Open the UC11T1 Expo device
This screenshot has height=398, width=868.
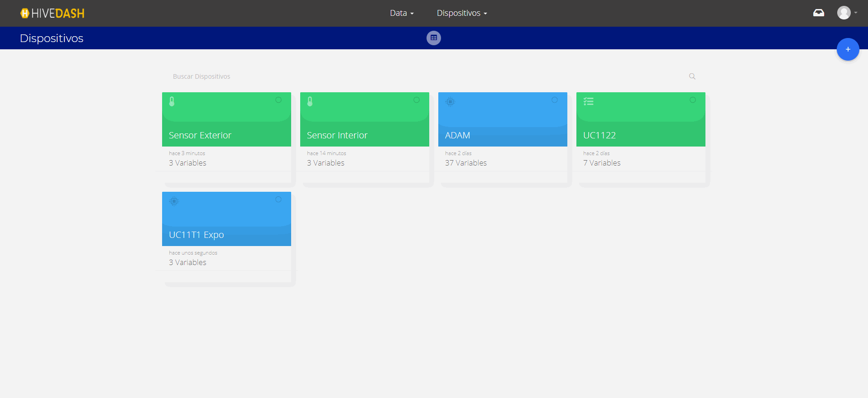pos(197,235)
